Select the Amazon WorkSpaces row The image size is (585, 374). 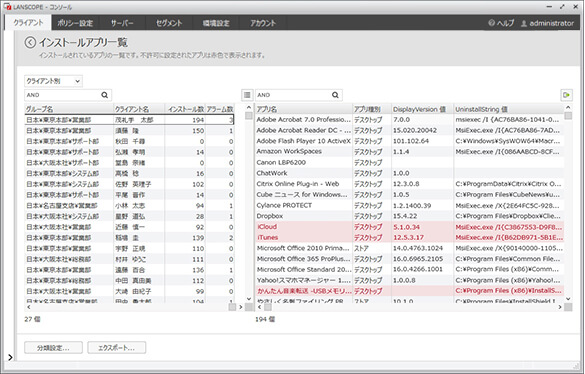click(x=410, y=152)
